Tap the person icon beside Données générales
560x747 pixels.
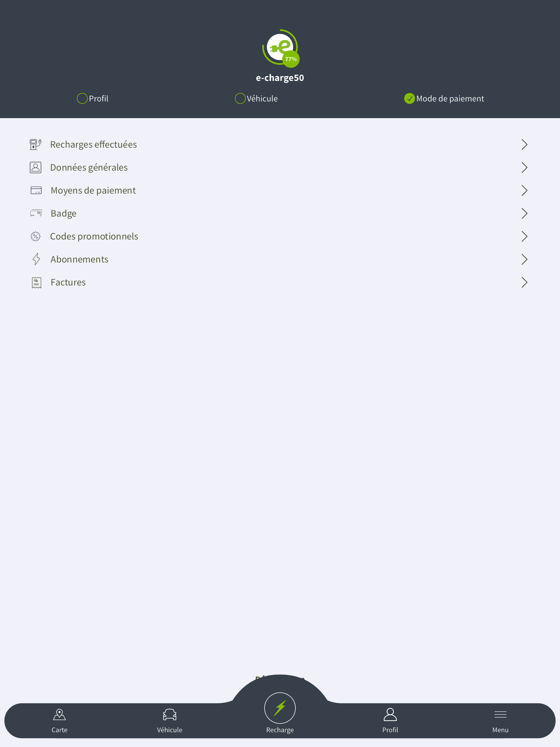point(36,168)
